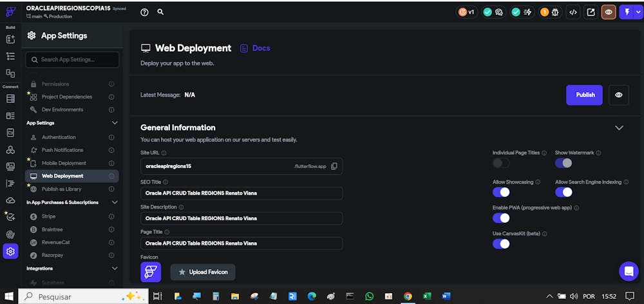Collapse the In App Purchases & Subscriptions group
This screenshot has height=304, width=644.
coord(115,202)
